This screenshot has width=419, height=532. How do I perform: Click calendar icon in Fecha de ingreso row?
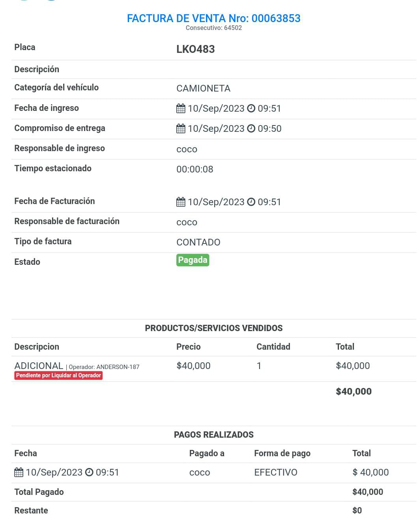click(x=181, y=109)
